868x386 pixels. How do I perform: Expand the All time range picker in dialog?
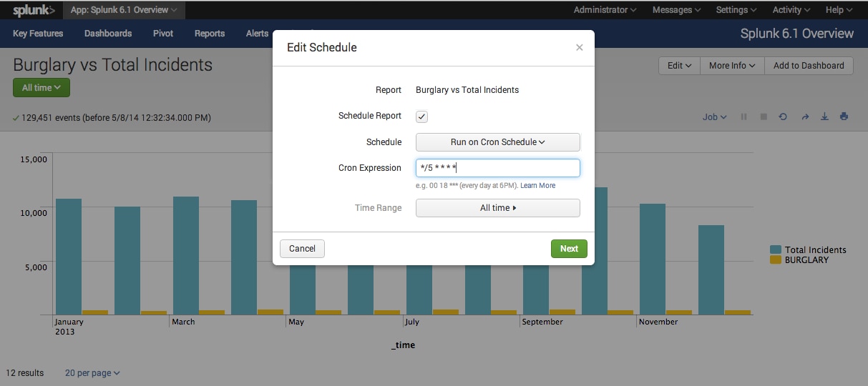(x=498, y=208)
